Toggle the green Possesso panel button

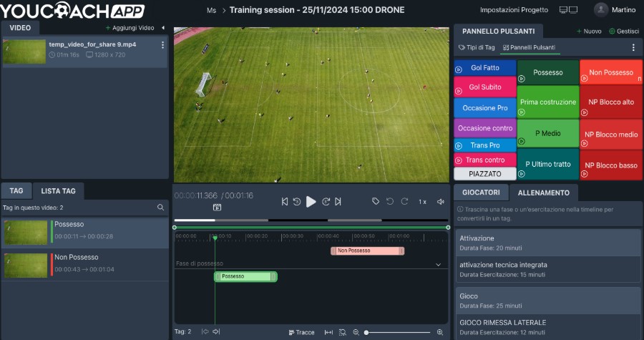[548, 73]
